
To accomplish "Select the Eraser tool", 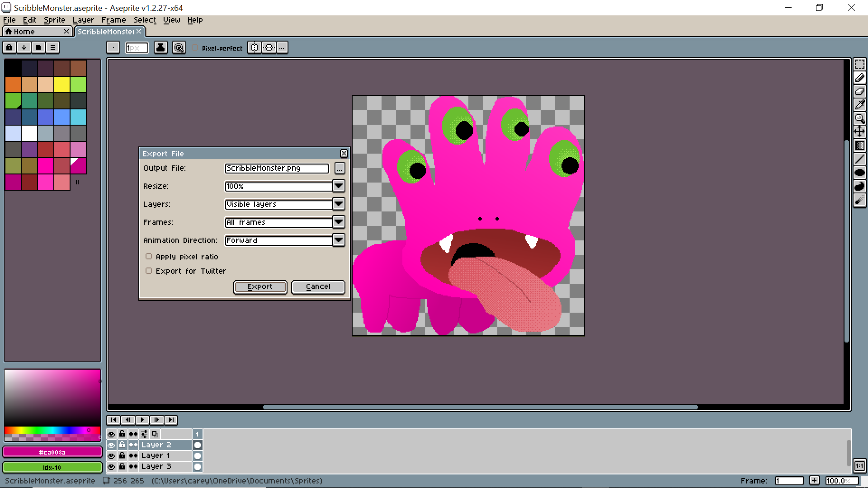I will 860,91.
